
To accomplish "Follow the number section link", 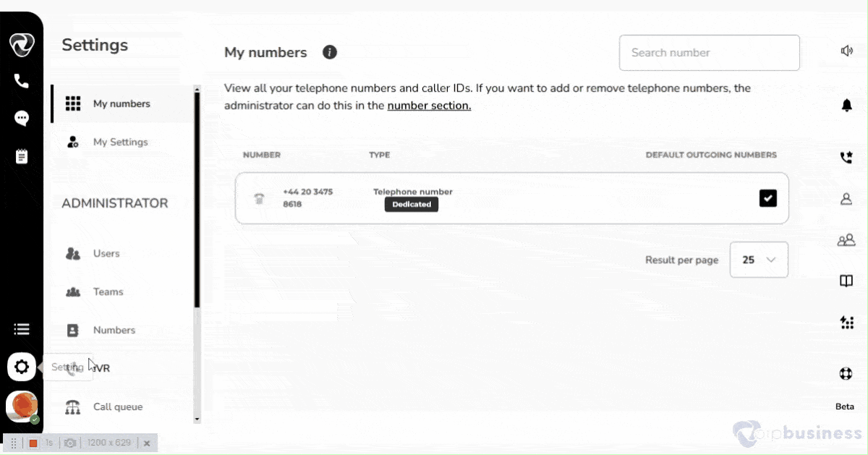I will click(x=429, y=106).
